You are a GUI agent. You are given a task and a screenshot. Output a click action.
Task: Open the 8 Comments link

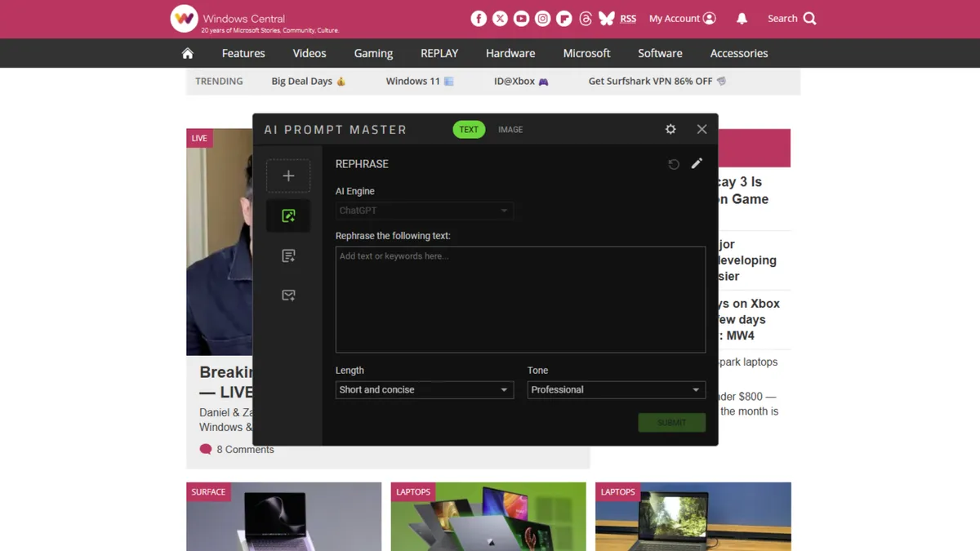(x=237, y=450)
